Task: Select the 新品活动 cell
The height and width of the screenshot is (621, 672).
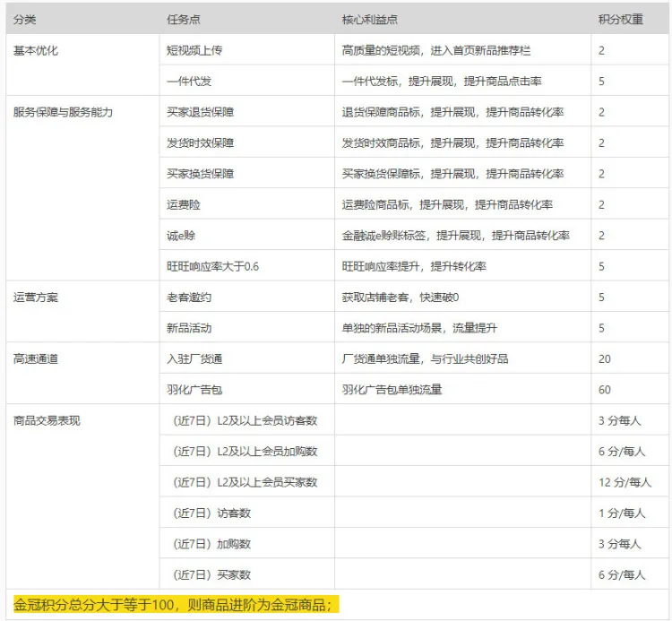Action: (247, 327)
